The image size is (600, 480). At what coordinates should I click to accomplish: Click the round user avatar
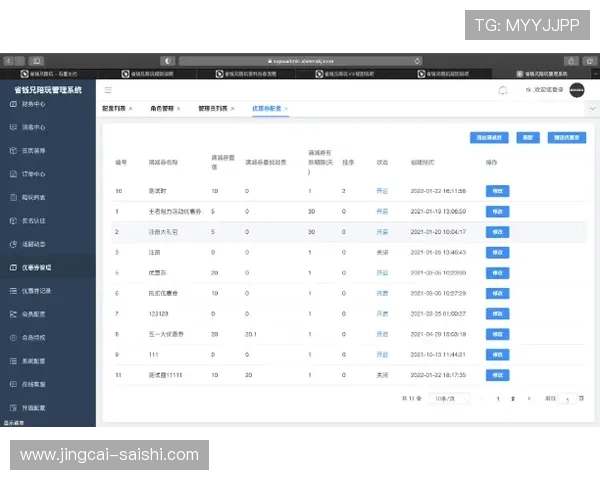point(577,90)
